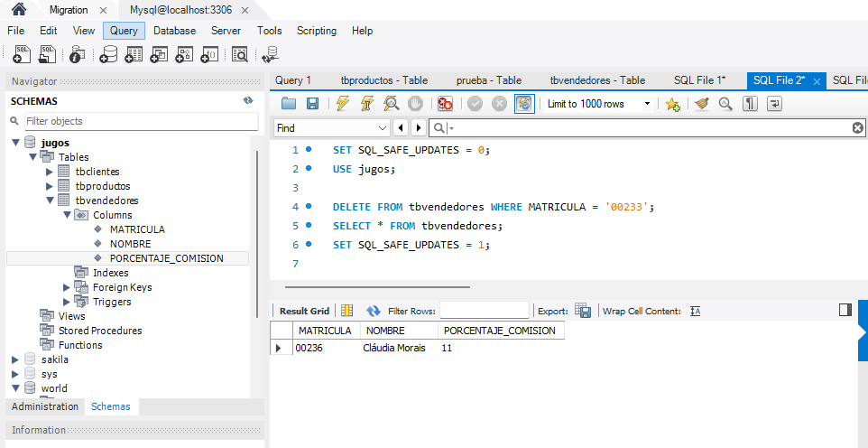Image resolution: width=868 pixels, height=448 pixels.
Task: Go to next find match arrow
Action: (419, 128)
